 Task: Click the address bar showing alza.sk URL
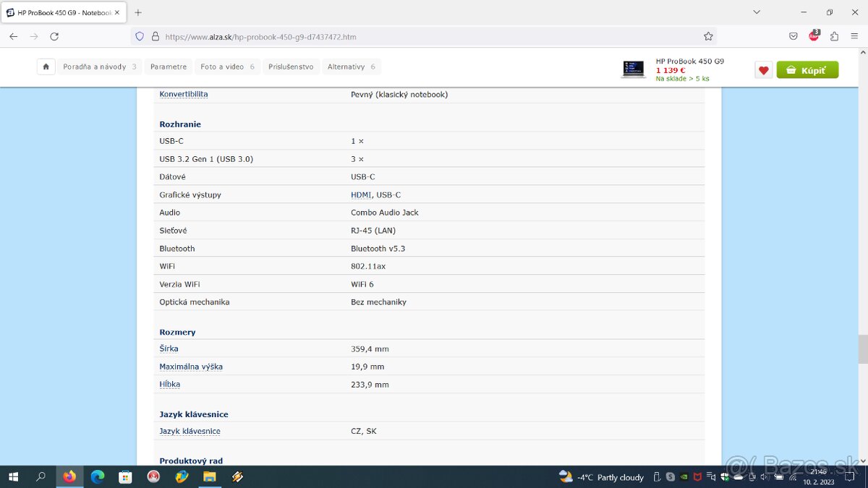coord(289,36)
